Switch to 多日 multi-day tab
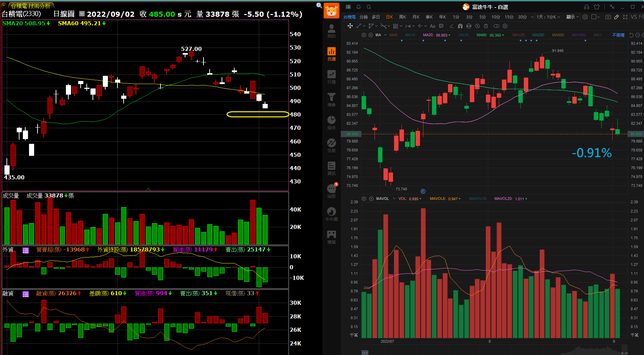Image resolution: width=644 pixels, height=355 pixels. [376, 17]
